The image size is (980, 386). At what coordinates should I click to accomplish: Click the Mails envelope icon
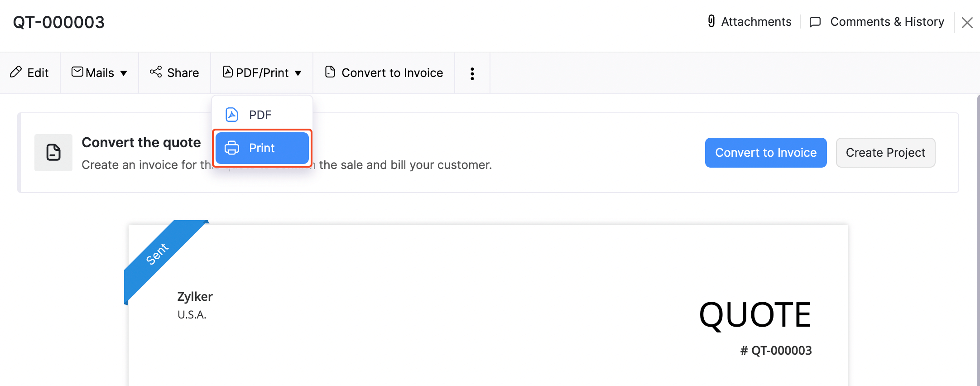coord(77,72)
